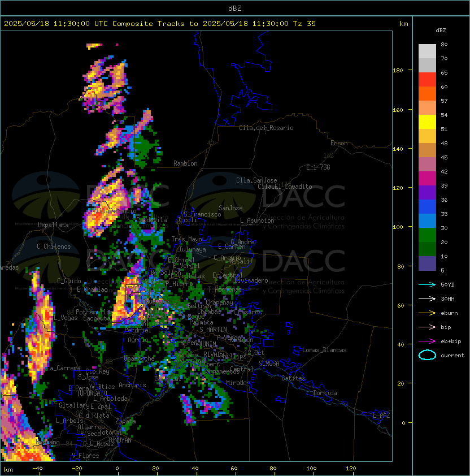Click the 'La_Carrera' map label

point(64,368)
